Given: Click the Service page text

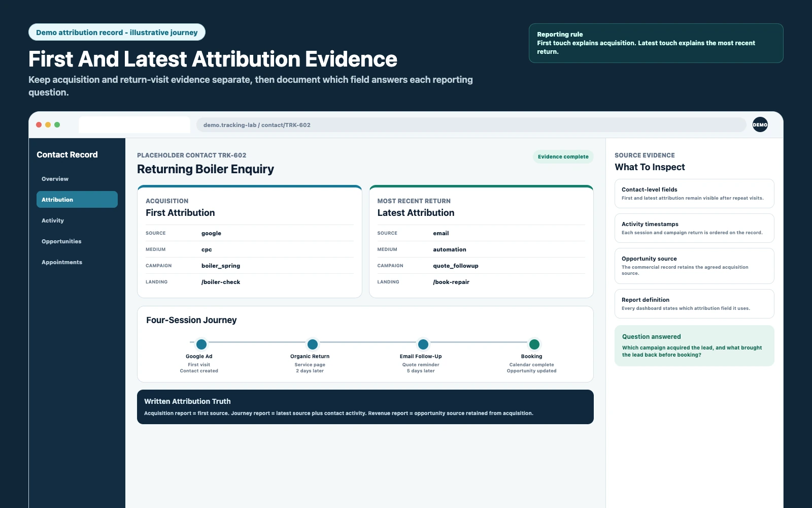Looking at the screenshot, I should point(310,365).
